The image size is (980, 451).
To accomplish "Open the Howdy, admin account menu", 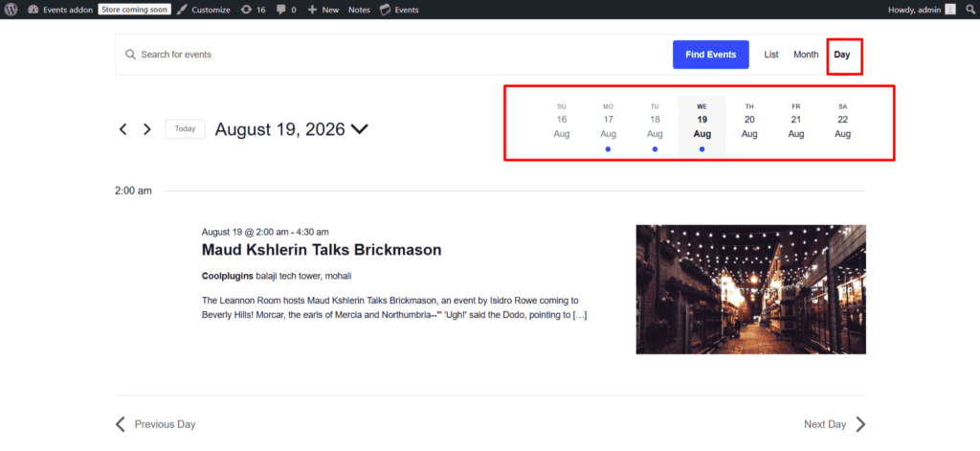I will point(922,10).
